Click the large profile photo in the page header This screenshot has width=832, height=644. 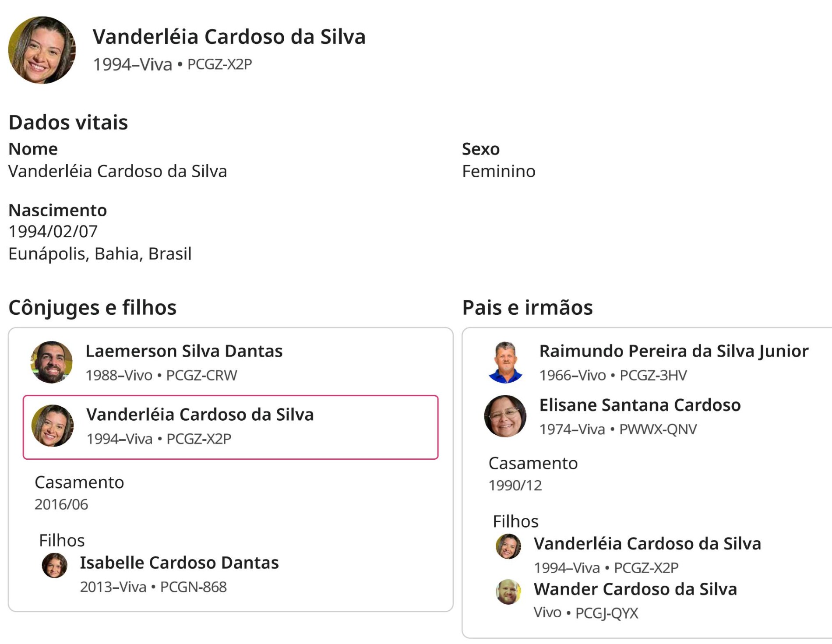pos(42,50)
